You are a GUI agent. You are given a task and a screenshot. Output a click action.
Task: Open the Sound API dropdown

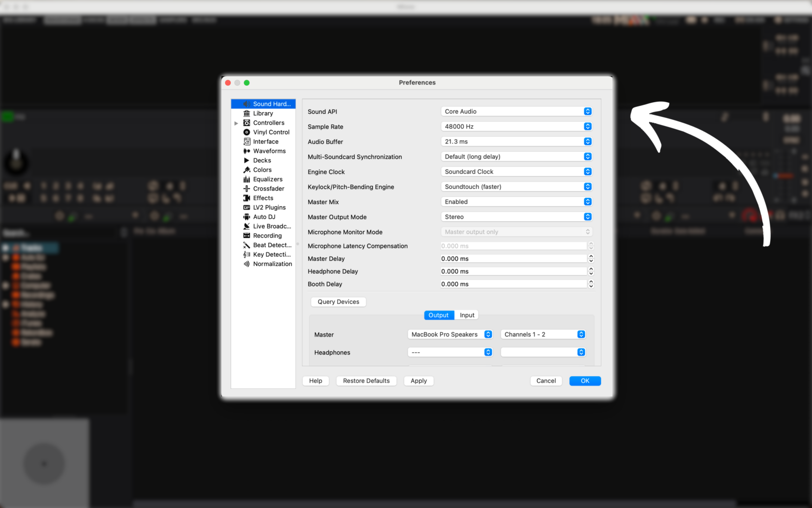point(516,112)
